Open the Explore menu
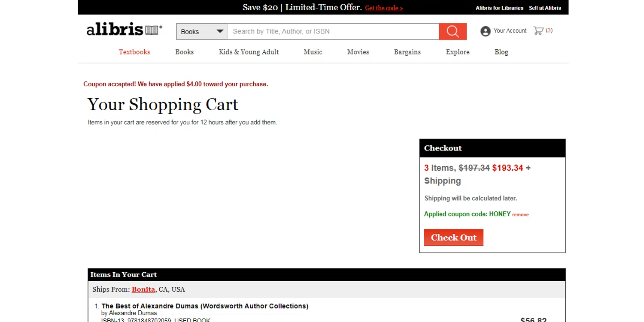This screenshot has width=644, height=322. tap(458, 52)
